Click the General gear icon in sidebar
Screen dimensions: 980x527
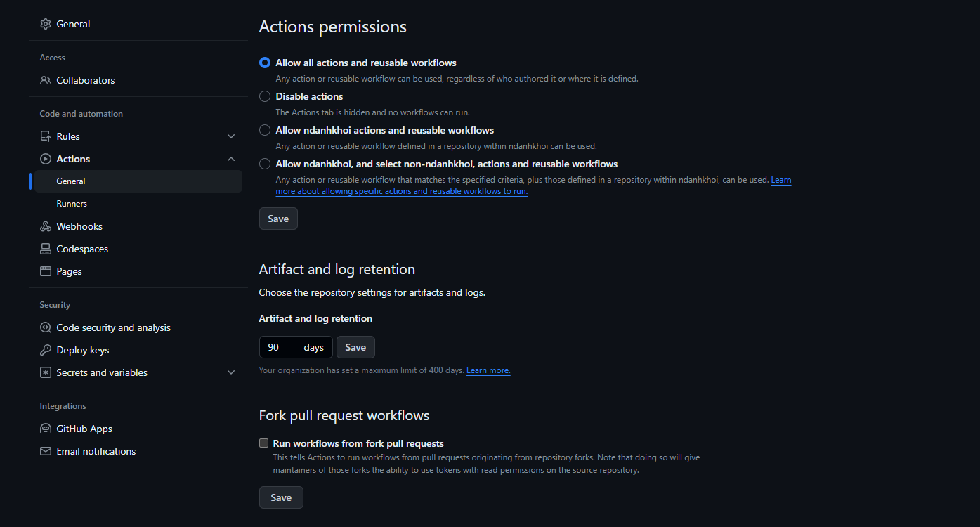pos(46,24)
